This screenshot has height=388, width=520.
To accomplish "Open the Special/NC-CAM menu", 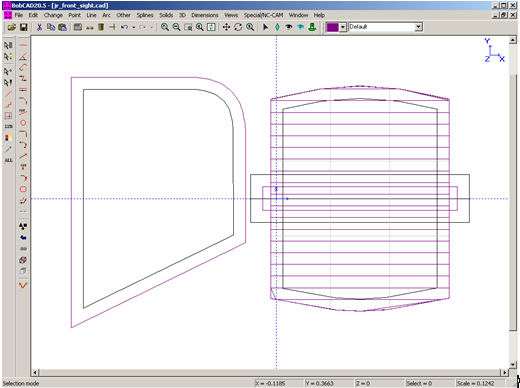I will pyautogui.click(x=263, y=15).
